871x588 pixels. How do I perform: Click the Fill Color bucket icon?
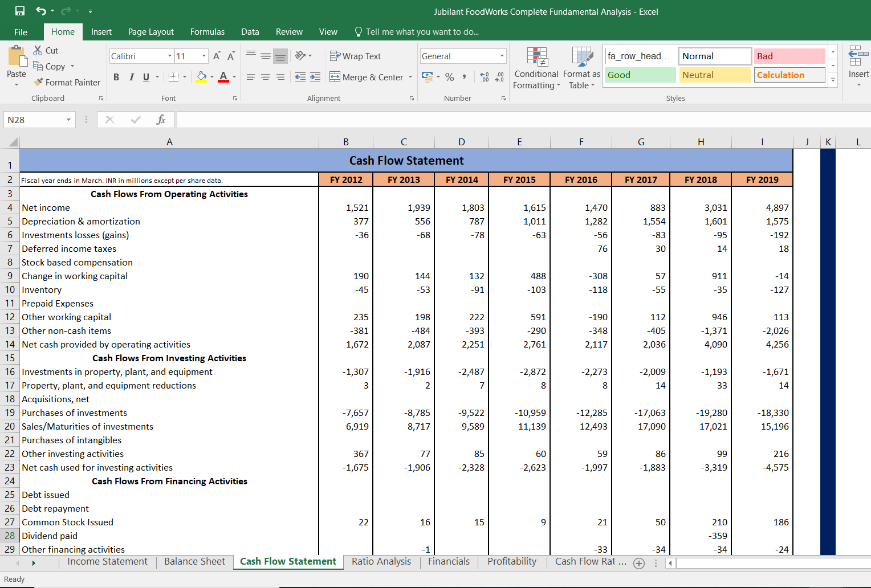[x=201, y=76]
